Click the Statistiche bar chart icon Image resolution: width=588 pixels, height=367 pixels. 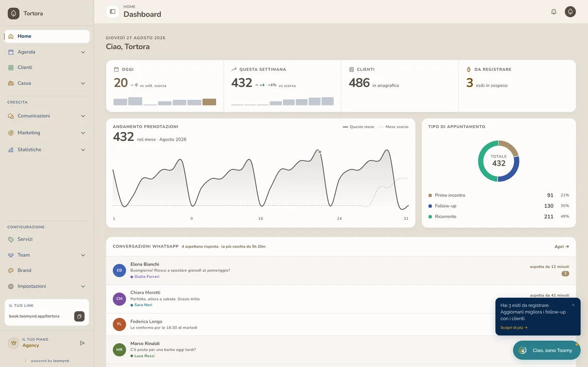pyautogui.click(x=11, y=150)
